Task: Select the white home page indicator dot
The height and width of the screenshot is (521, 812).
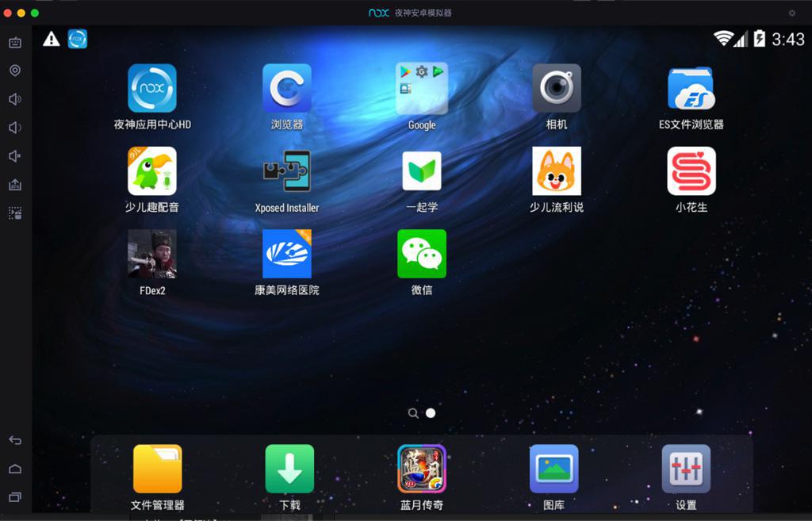Action: [x=431, y=413]
